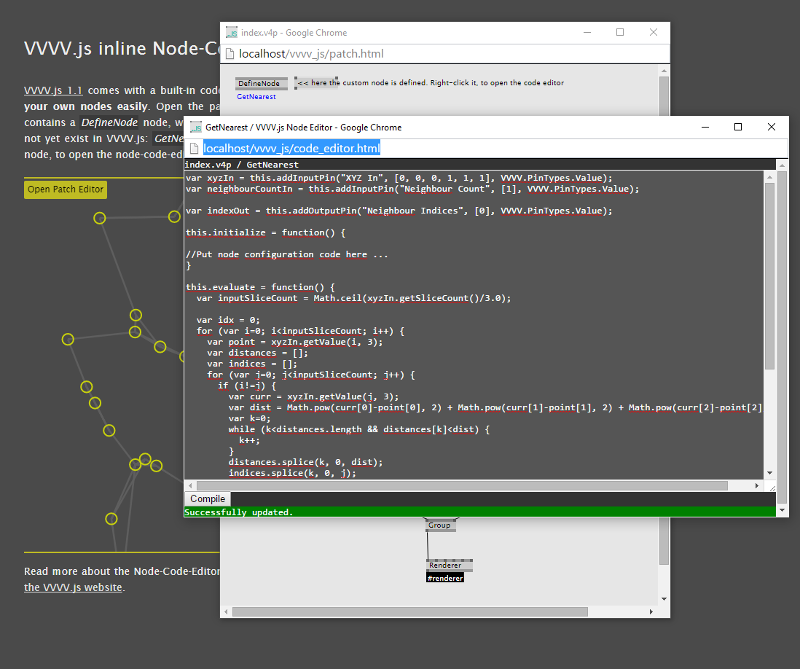The width and height of the screenshot is (800, 669).
Task: Open the VVVV.js 1.1 link
Action: pyautogui.click(x=53, y=90)
